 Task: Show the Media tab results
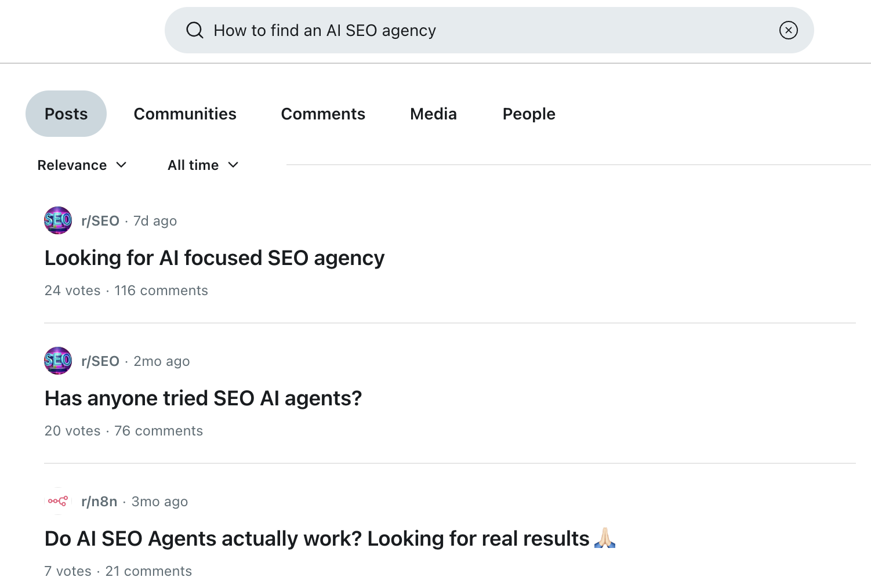pyautogui.click(x=433, y=114)
